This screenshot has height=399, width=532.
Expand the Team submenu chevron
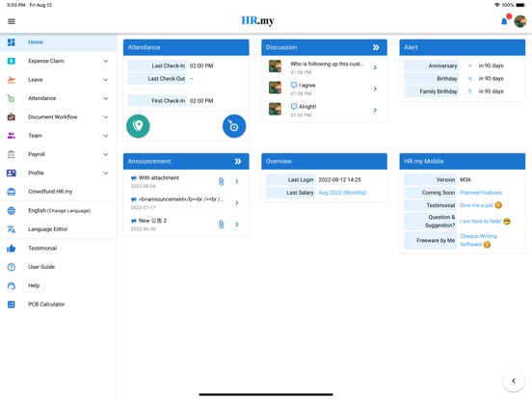tap(106, 136)
